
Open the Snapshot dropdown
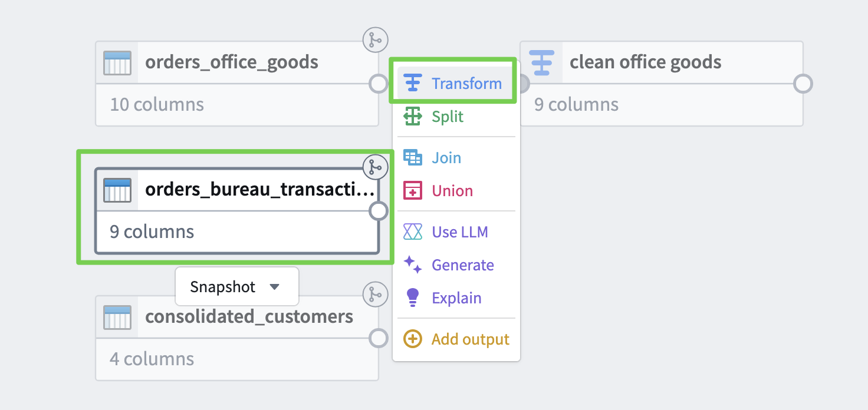pyautogui.click(x=236, y=287)
